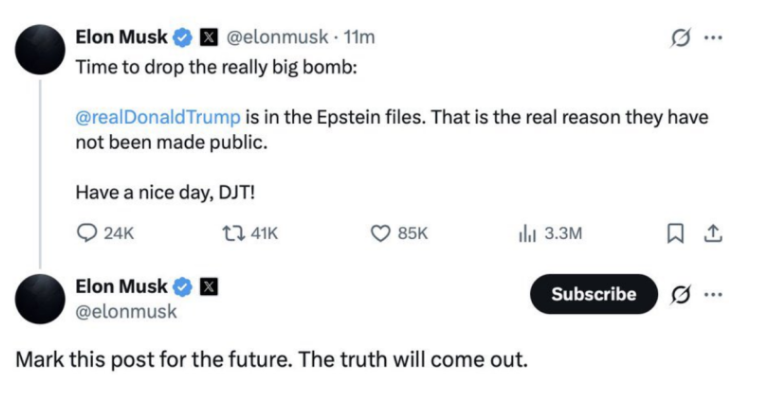Share the quoted tweet via share icon
This screenshot has width=768, height=414.
point(712,233)
